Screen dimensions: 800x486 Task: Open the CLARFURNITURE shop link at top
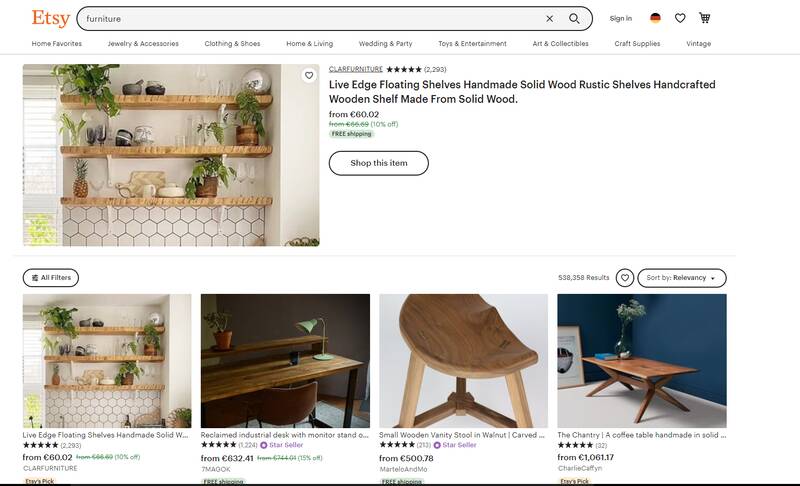coord(356,69)
